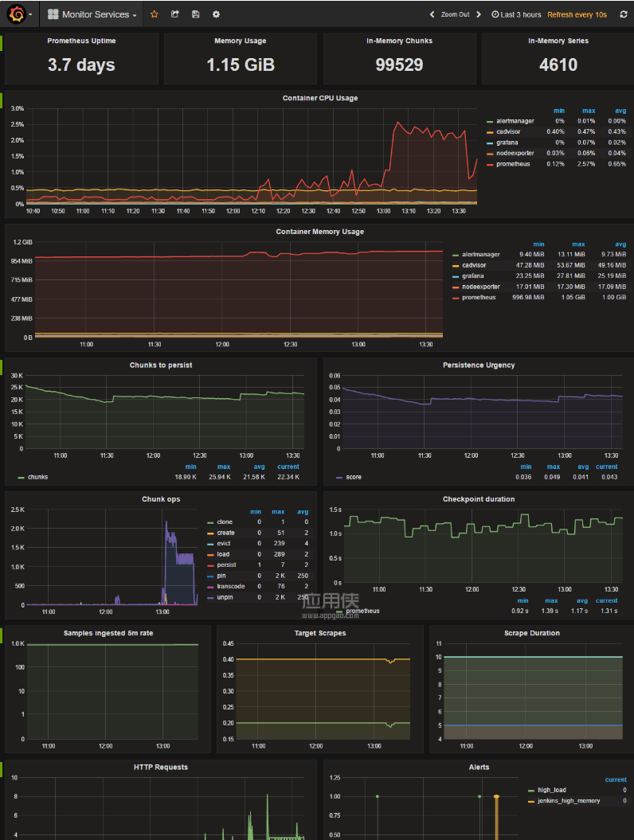This screenshot has width=634, height=840.
Task: Toggle score series in Persistence Urgency legend
Action: click(x=353, y=477)
